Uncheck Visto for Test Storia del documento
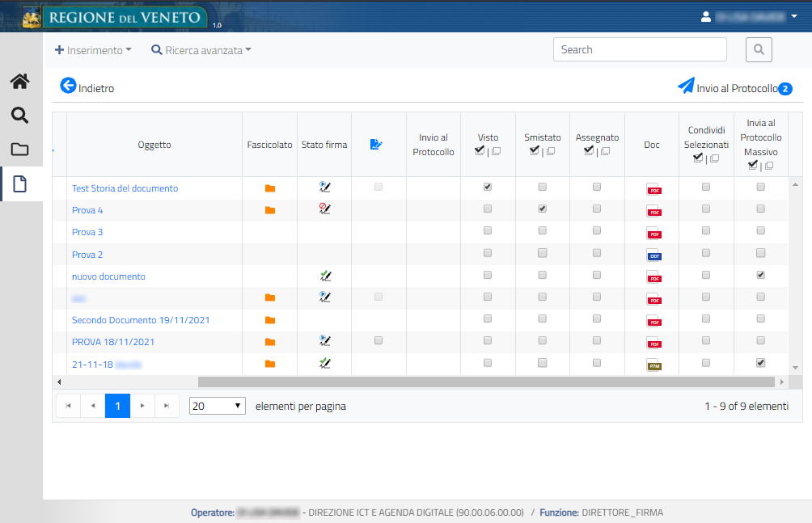 488,187
